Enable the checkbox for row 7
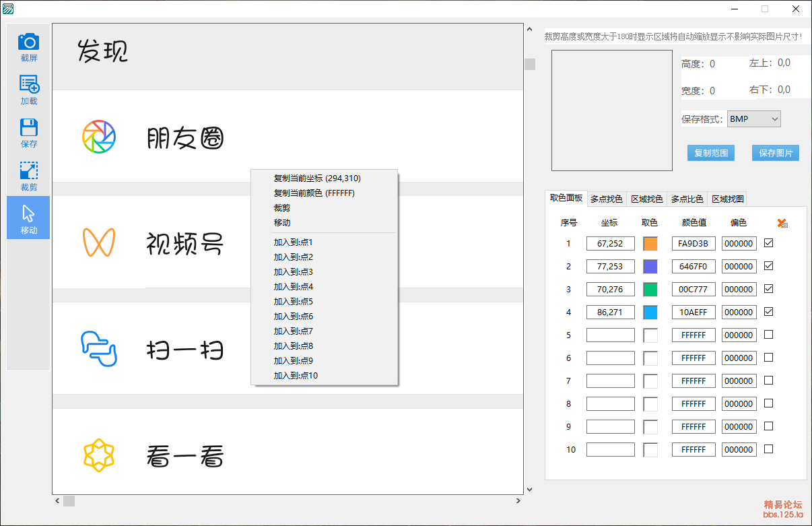Screen dimensions: 812x526 (768, 381)
